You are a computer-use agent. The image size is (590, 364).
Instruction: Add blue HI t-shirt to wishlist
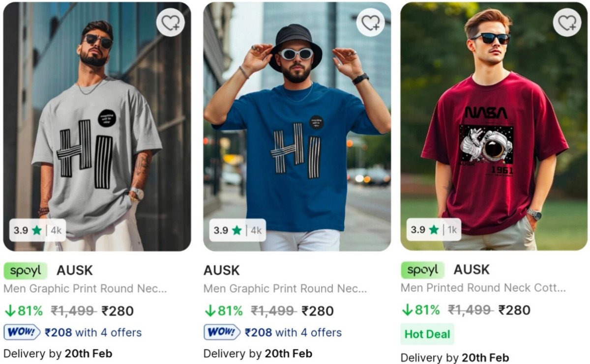370,22
